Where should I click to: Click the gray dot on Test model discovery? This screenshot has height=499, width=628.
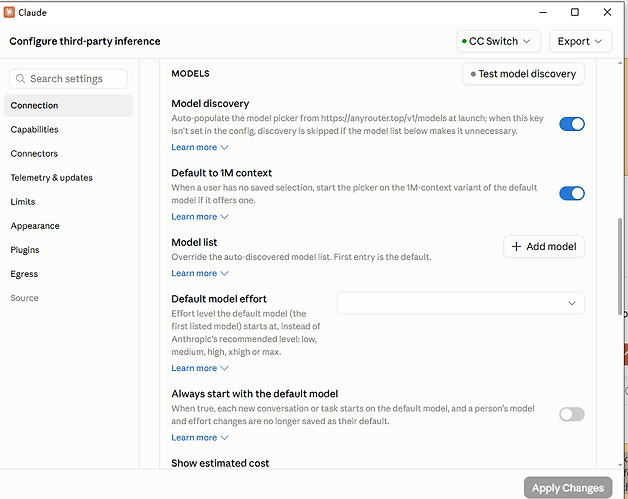pos(473,74)
